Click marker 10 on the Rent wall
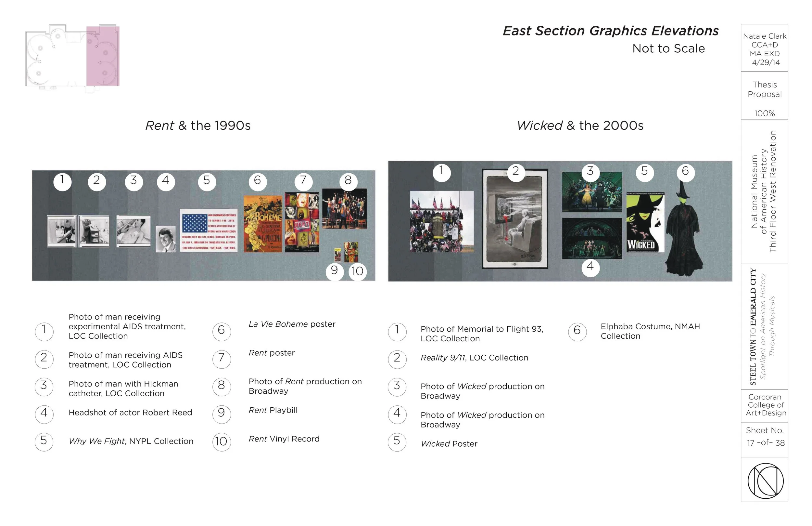 (358, 271)
